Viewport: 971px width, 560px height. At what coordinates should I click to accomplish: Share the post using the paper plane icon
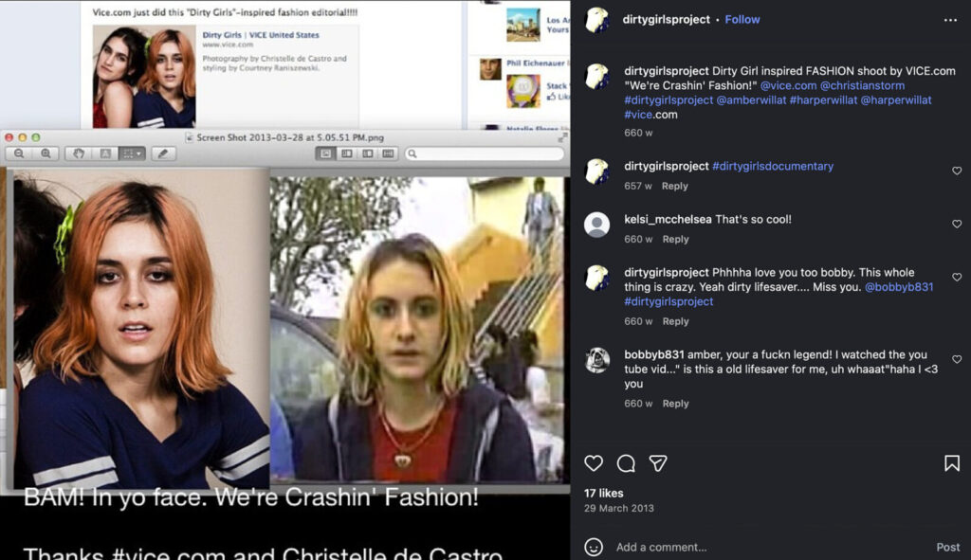tap(658, 463)
